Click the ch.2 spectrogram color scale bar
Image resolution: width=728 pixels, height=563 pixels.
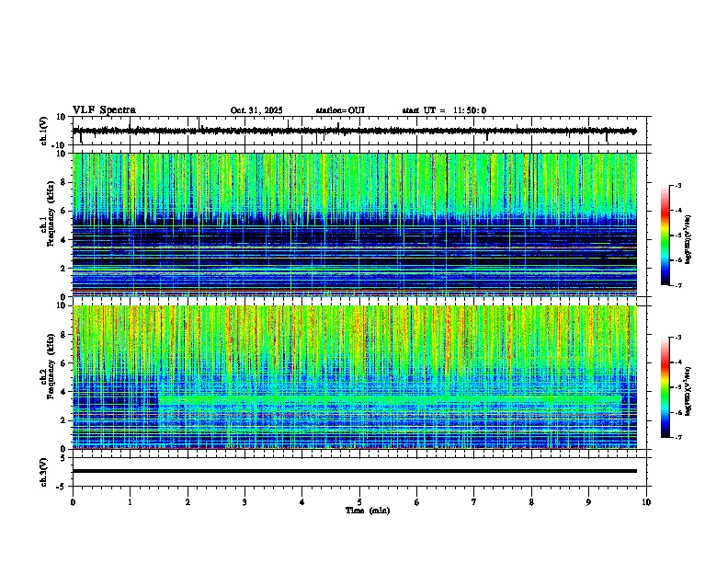click(665, 387)
